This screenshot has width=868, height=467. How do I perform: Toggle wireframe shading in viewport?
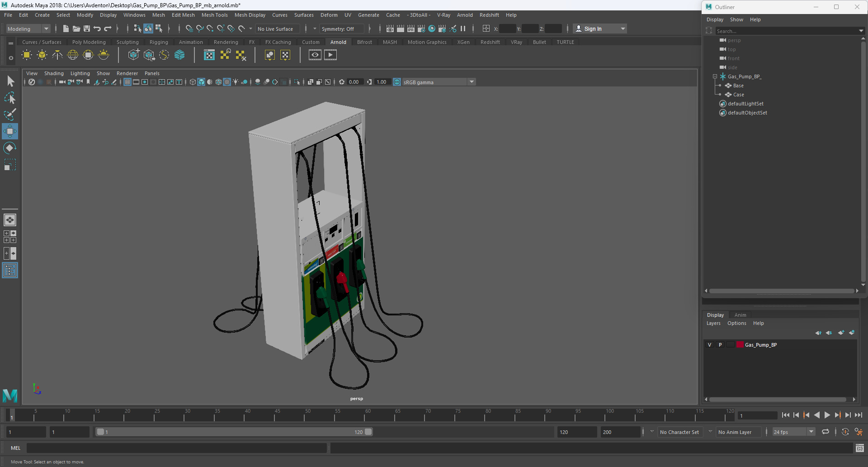193,82
